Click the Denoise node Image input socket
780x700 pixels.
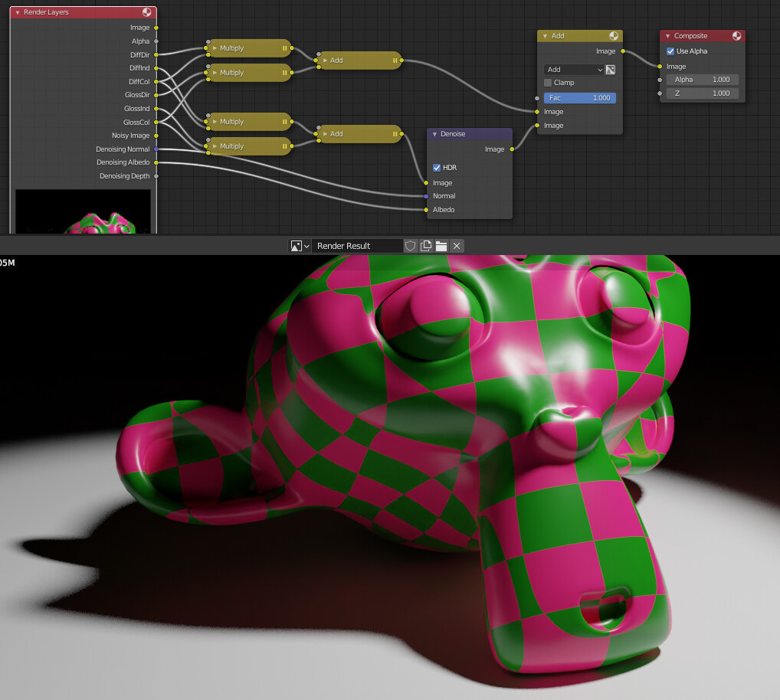(x=426, y=183)
